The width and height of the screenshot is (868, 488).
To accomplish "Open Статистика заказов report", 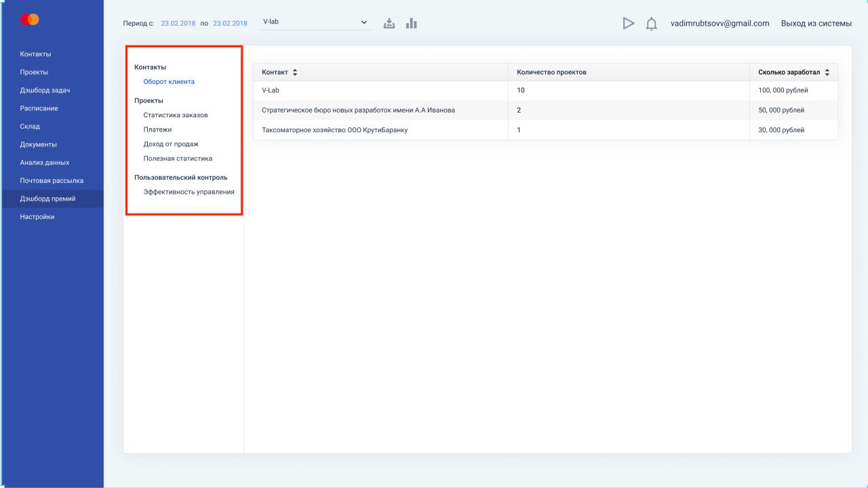I will (x=176, y=115).
